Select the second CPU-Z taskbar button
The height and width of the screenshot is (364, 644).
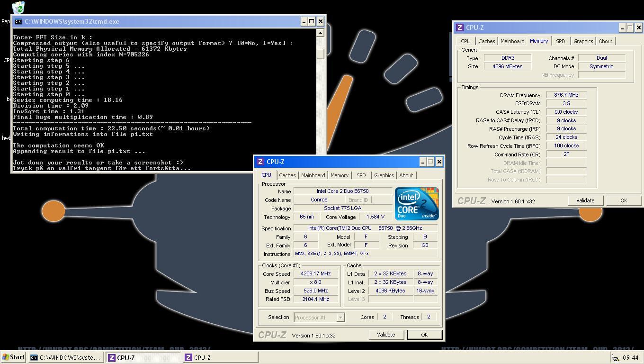pos(220,357)
